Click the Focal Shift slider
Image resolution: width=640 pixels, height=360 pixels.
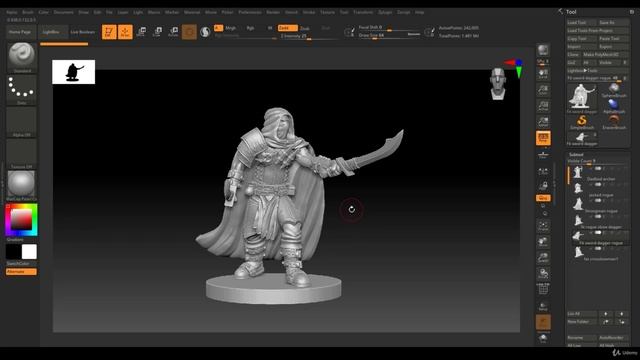click(x=389, y=28)
